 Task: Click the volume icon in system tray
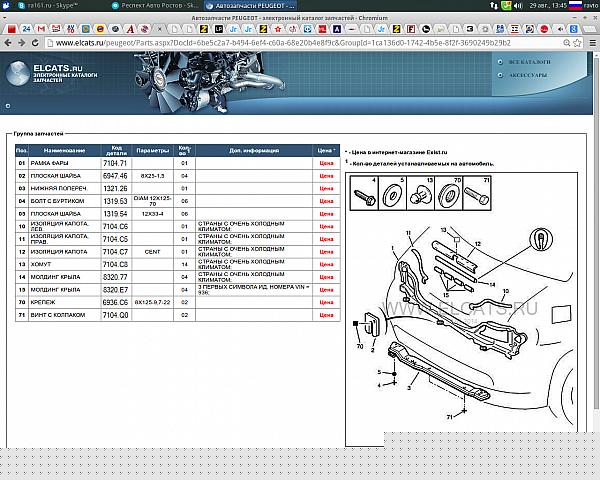click(x=518, y=6)
